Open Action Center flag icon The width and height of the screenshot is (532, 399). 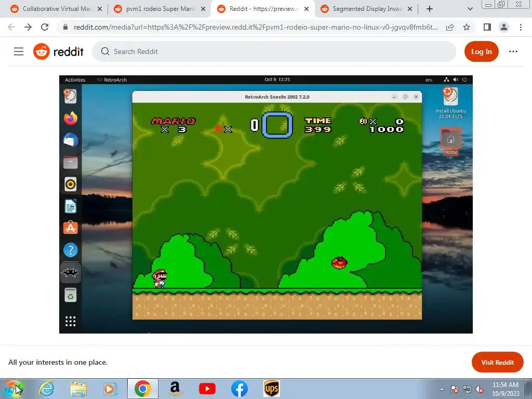click(x=455, y=389)
